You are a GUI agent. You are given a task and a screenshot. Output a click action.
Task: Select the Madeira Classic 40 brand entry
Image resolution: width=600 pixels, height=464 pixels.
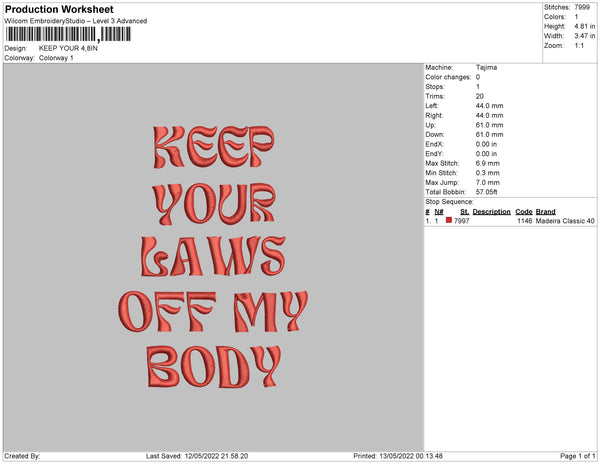[565, 220]
